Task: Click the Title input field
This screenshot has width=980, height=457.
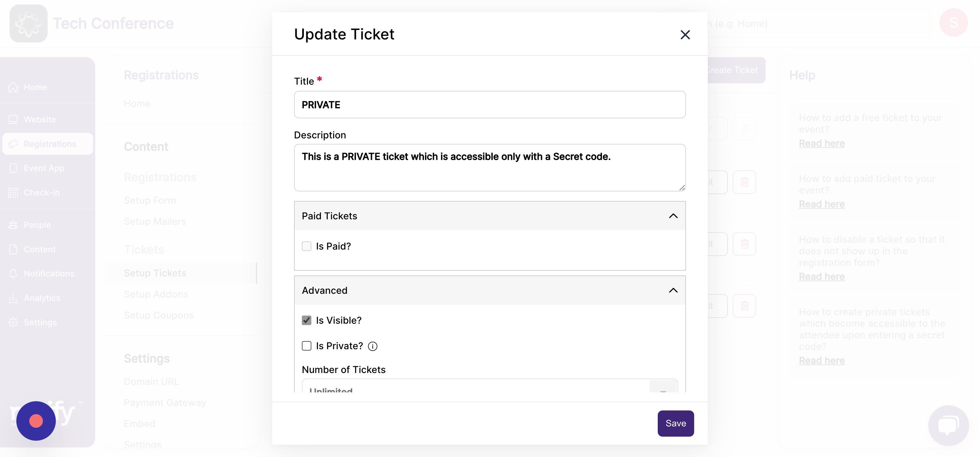Action: click(x=490, y=104)
